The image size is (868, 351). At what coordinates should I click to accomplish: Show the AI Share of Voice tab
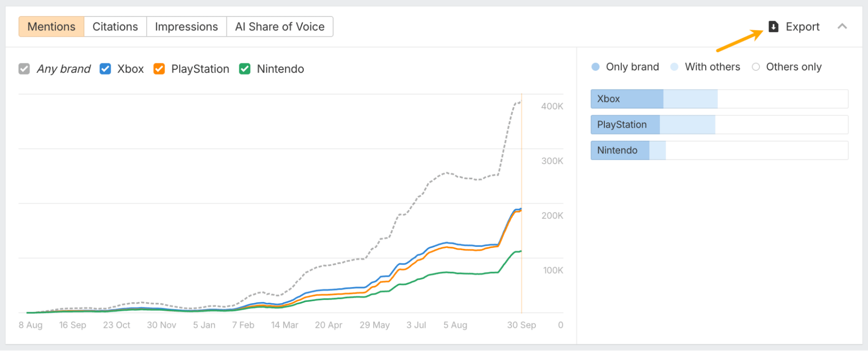pos(280,26)
